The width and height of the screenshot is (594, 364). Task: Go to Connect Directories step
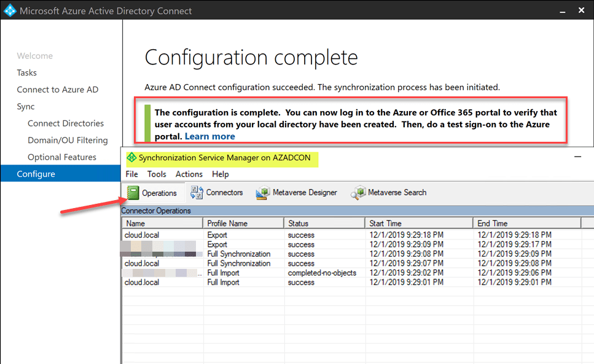[x=66, y=123]
